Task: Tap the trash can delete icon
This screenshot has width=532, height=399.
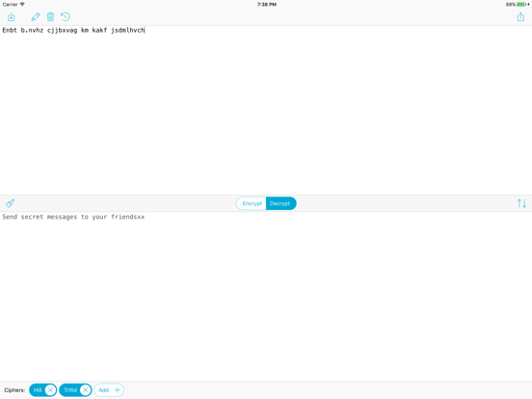Action: 50,16
